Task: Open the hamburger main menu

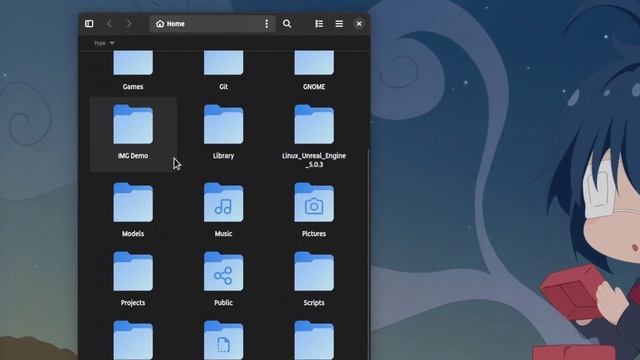Action: coord(339,24)
